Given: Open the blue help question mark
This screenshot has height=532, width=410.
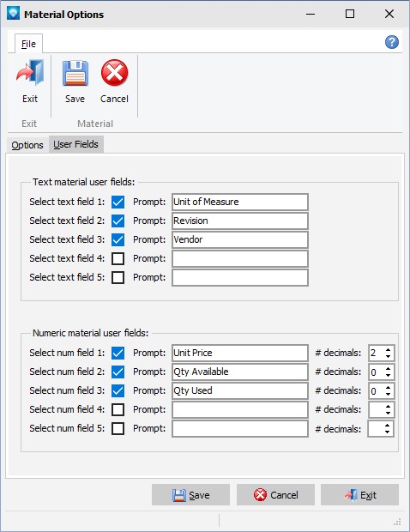Looking at the screenshot, I should pyautogui.click(x=392, y=42).
